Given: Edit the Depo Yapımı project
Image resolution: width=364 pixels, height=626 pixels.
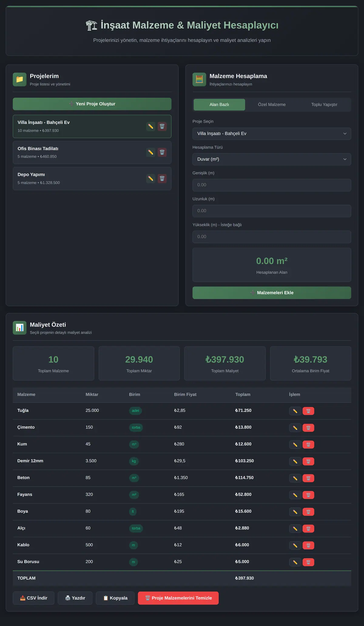Looking at the screenshot, I should tap(151, 178).
